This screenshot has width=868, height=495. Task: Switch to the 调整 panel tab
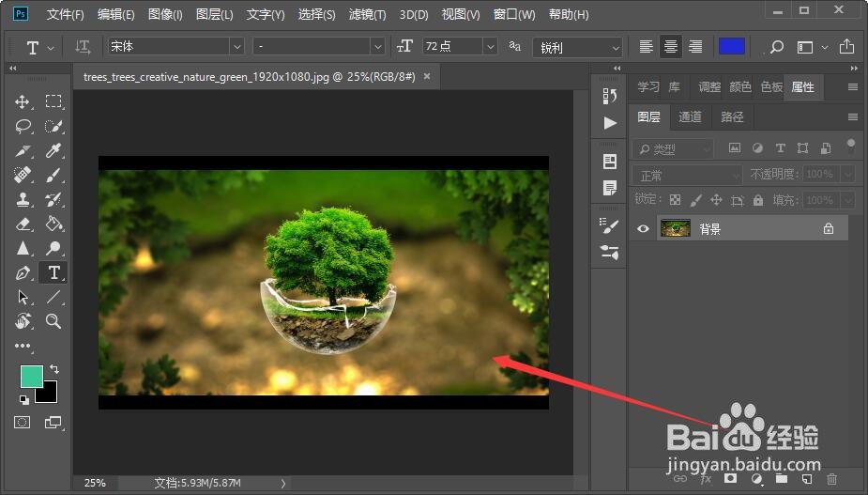point(709,87)
